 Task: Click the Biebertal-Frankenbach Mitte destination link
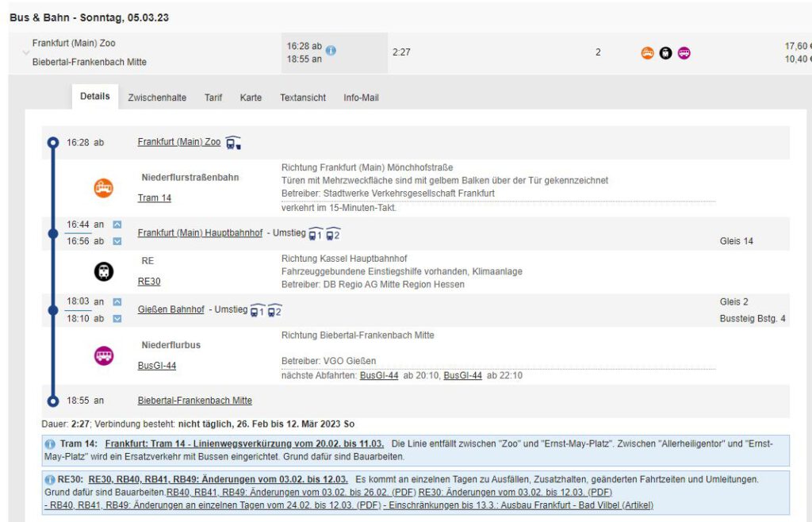[x=194, y=401]
